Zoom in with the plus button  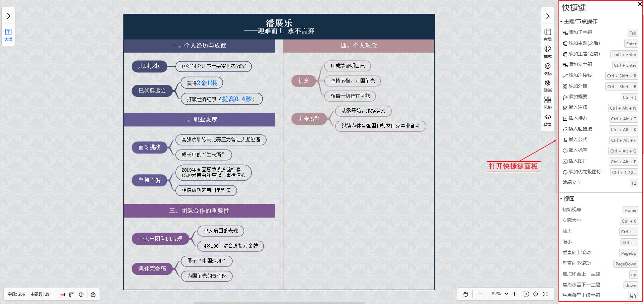(515, 294)
